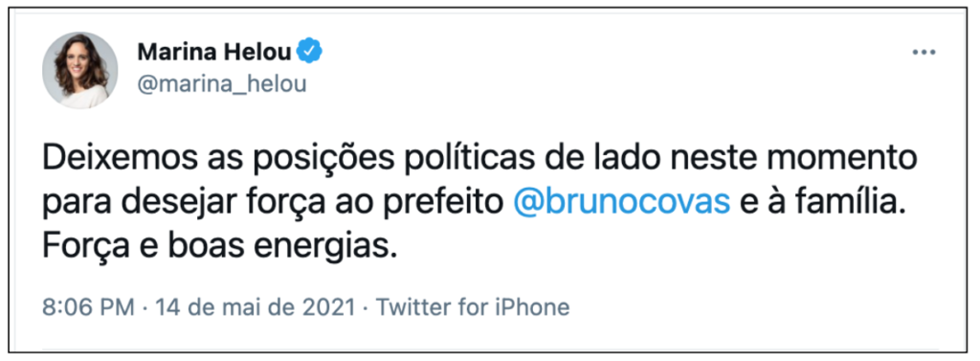Image resolution: width=980 pixels, height=361 pixels.
Task: Open Marina Helou's profile photo
Action: pyautogui.click(x=79, y=70)
